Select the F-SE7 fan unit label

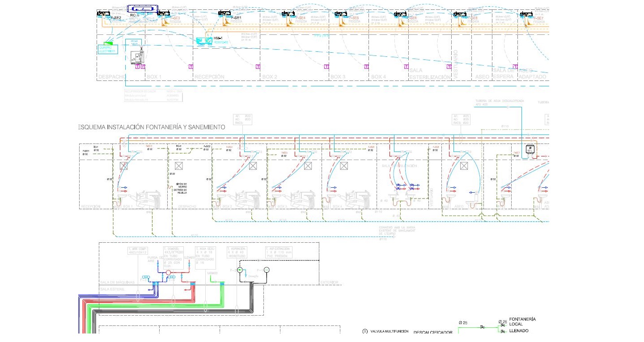538,18
